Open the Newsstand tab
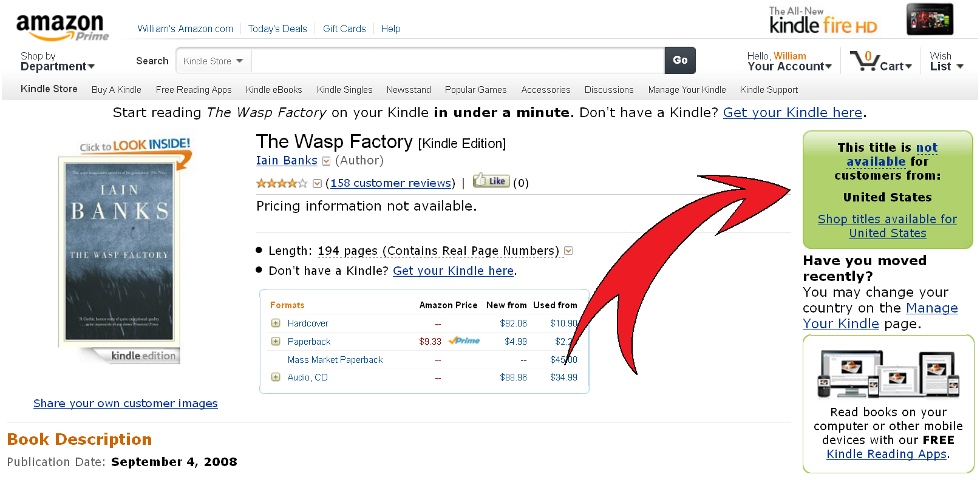 409,90
